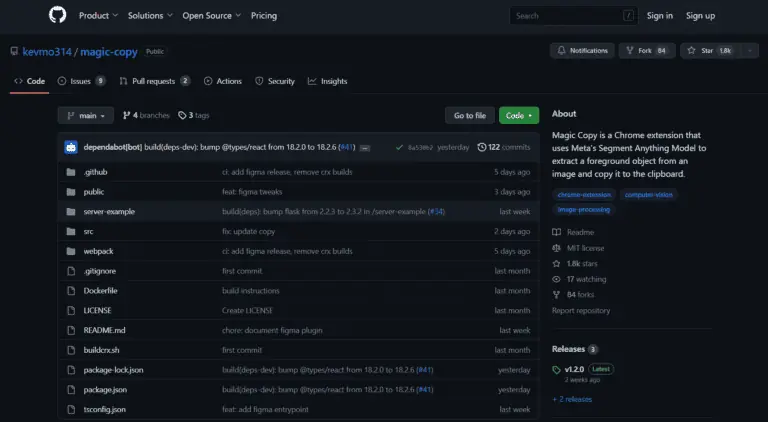View the 1.8k stars link

pyautogui.click(x=575, y=263)
